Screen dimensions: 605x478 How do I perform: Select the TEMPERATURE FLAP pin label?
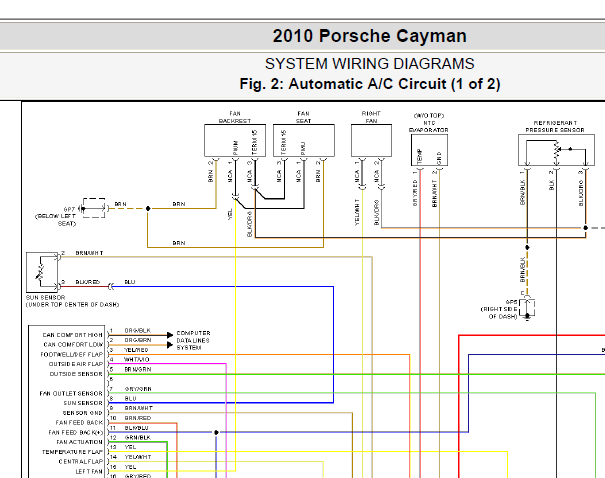72,452
